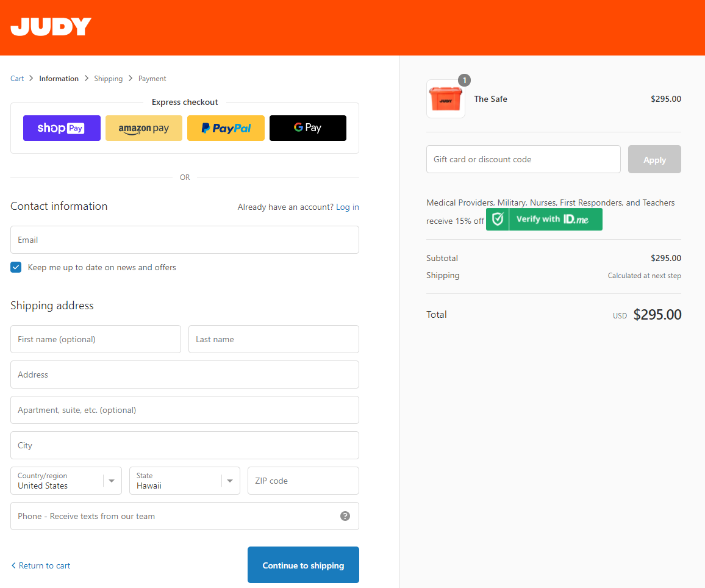Select the Shipping breadcrumb step
Viewport: 705px width, 588px height.
109,79
